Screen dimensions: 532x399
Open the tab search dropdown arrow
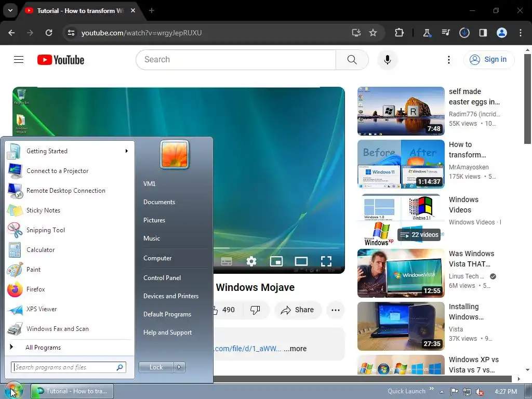(x=10, y=10)
